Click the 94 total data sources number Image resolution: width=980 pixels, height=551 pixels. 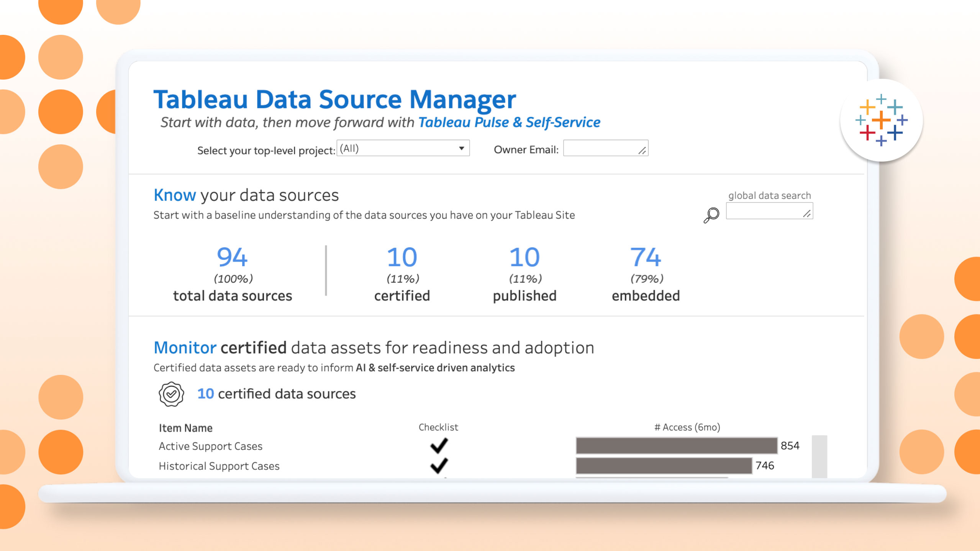click(x=232, y=257)
